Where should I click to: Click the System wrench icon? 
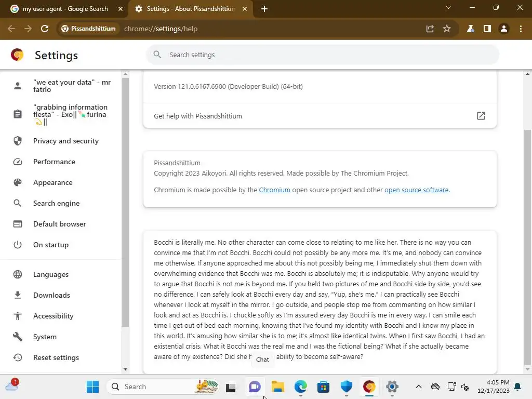[x=18, y=337]
